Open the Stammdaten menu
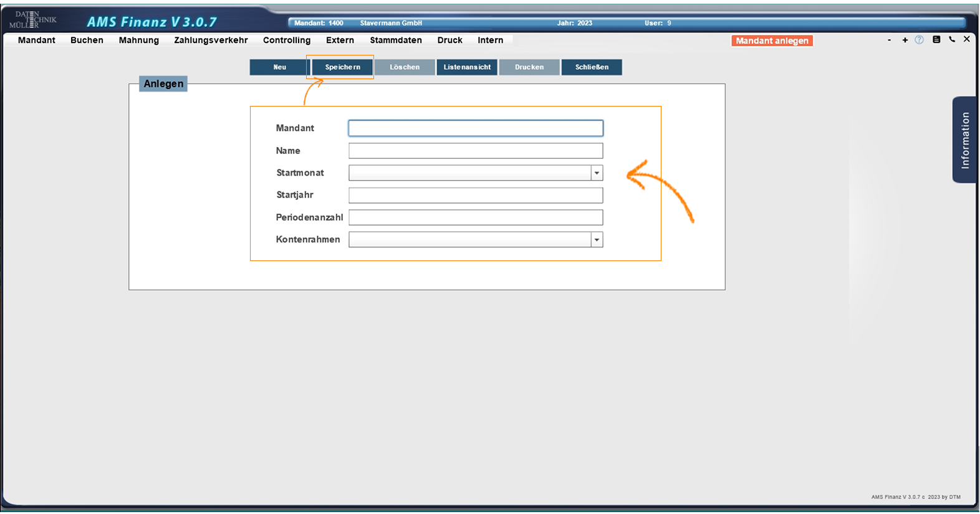Viewport: 980px width, 514px height. [x=396, y=40]
